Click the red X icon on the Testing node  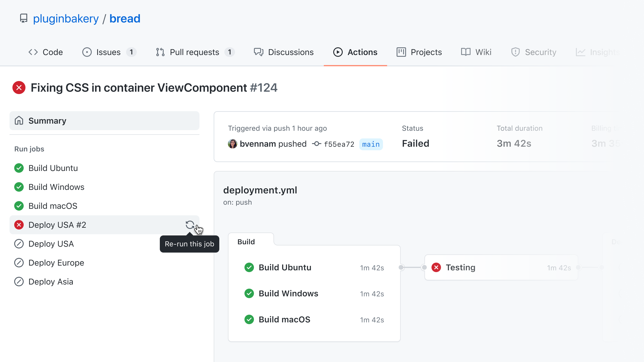click(x=436, y=267)
